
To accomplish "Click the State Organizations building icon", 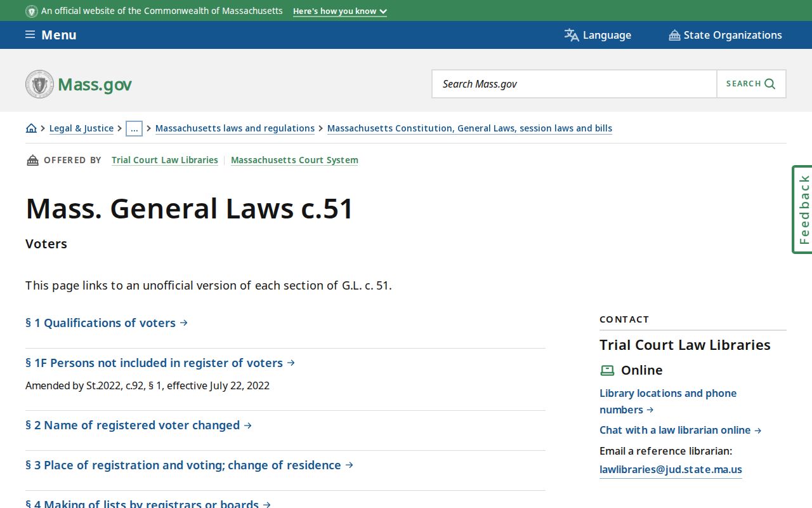I will click(x=674, y=35).
